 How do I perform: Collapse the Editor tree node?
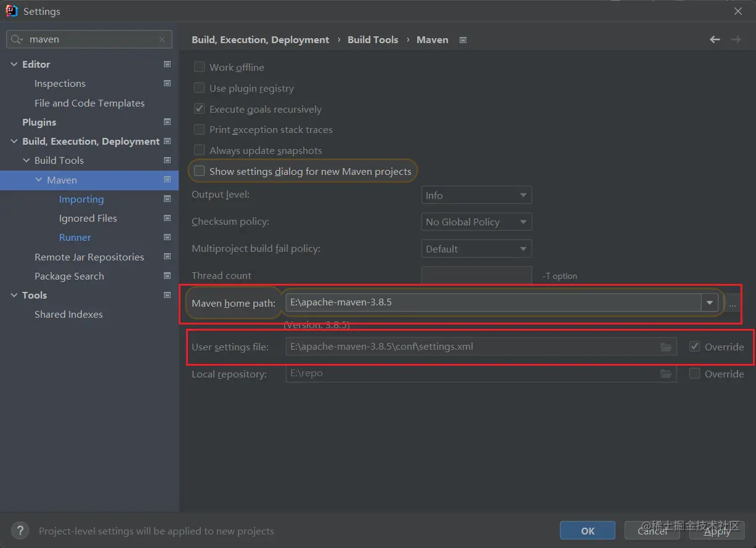pyautogui.click(x=14, y=64)
